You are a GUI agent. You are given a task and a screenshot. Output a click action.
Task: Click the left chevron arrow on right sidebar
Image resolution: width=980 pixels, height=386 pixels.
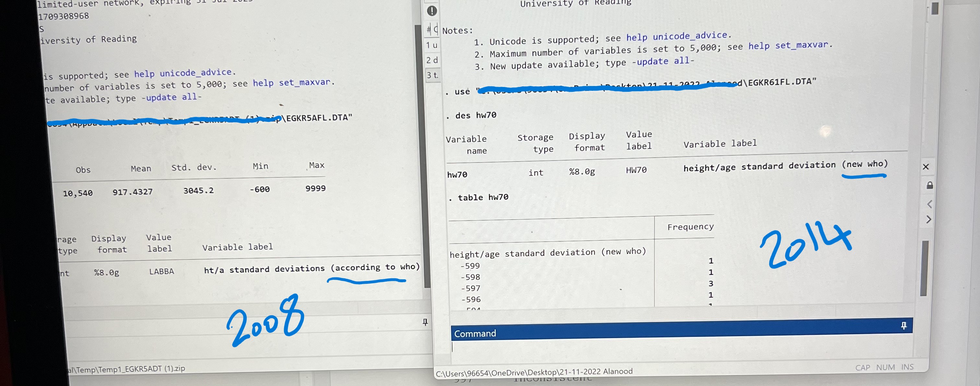click(x=929, y=204)
